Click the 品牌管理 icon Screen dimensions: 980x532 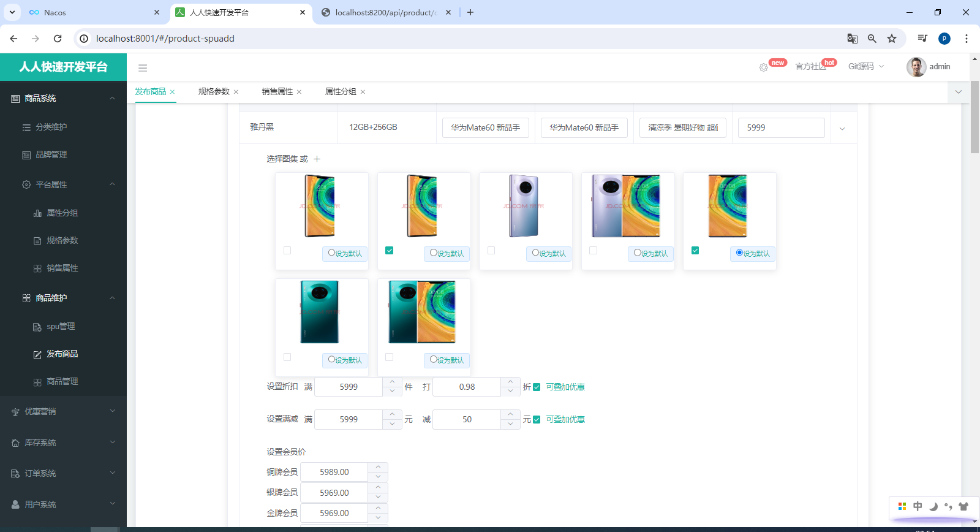coord(26,155)
